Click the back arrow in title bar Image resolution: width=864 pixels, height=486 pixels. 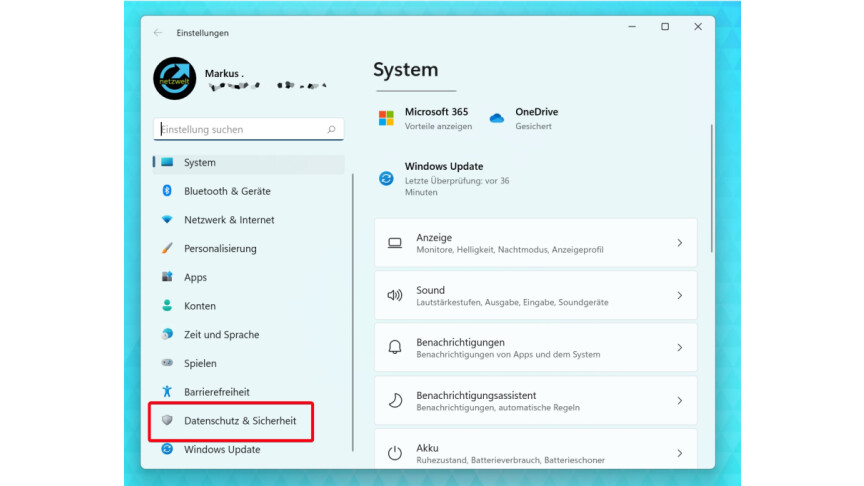point(158,33)
